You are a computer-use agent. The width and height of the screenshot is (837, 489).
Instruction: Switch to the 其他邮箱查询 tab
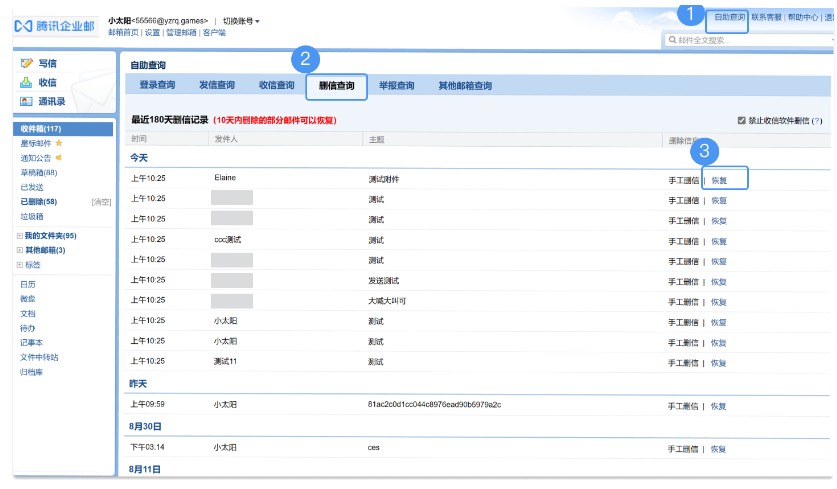tap(465, 85)
